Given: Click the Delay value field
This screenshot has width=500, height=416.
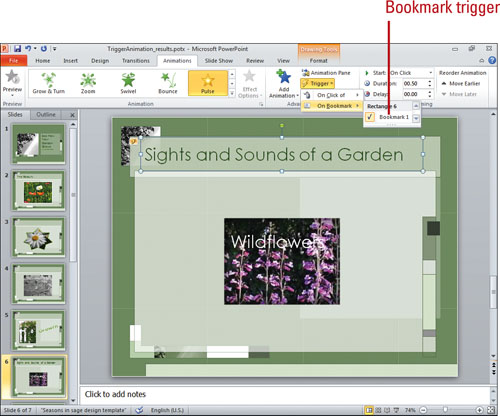Looking at the screenshot, I should tap(414, 94).
